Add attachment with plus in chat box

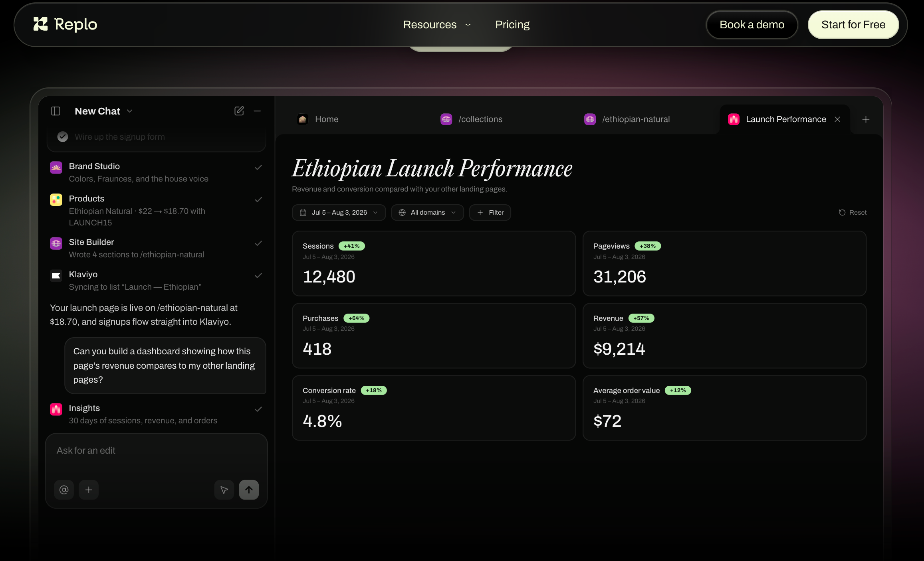(89, 490)
